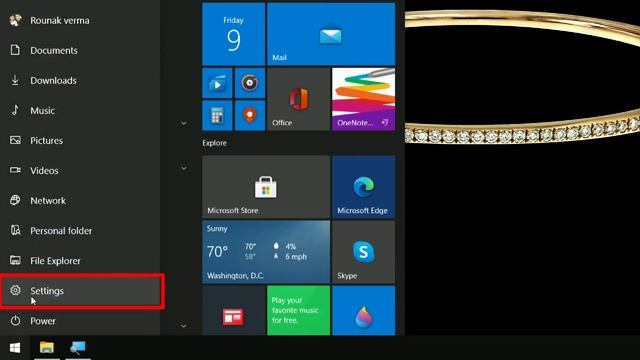Open the Rounak verma user account
The width and height of the screenshot is (640, 360).
80,20
